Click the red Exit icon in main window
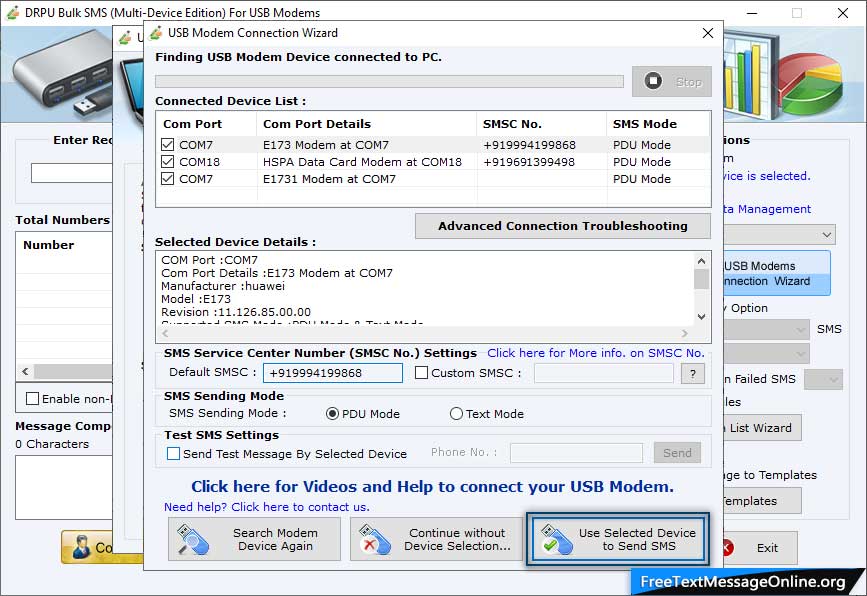 pyautogui.click(x=729, y=548)
